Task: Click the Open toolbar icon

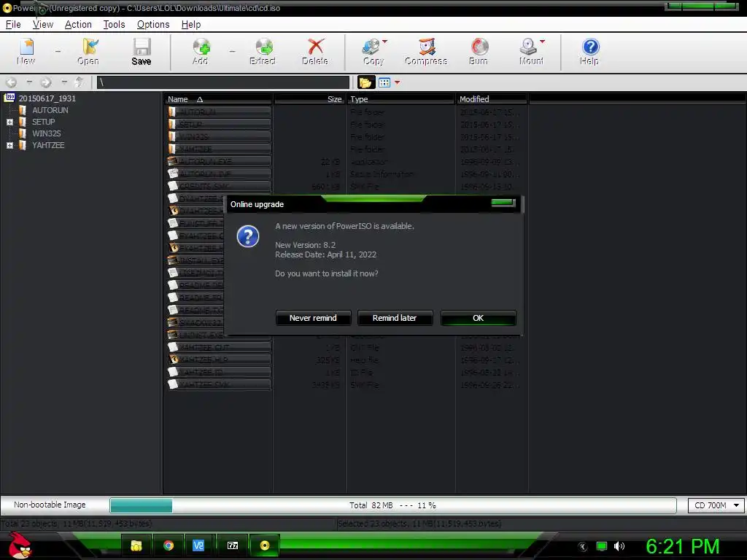Action: pyautogui.click(x=88, y=52)
